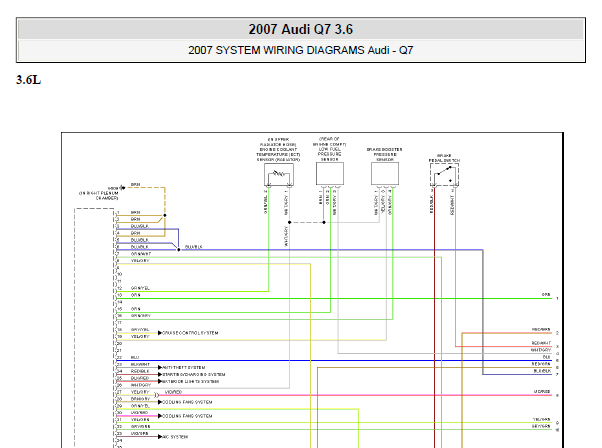Image resolution: width=602 pixels, height=448 pixels.
Task: Click the '3.6L' heading
Action: point(28,80)
